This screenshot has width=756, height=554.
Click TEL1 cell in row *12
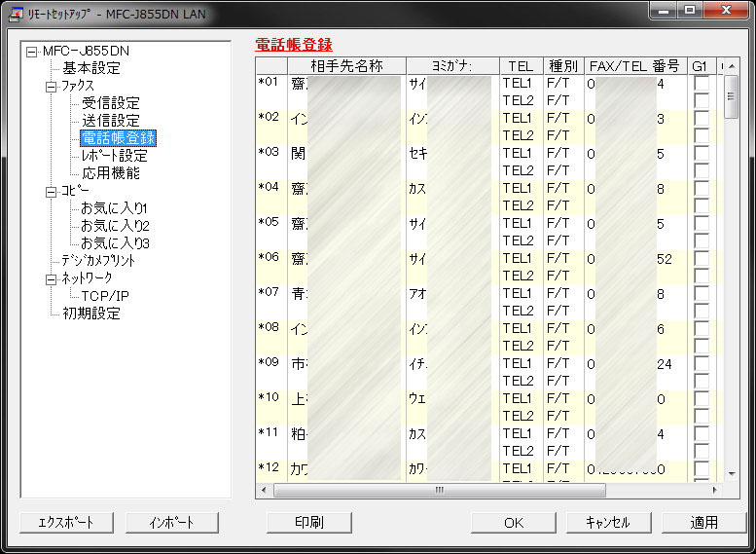pyautogui.click(x=522, y=468)
